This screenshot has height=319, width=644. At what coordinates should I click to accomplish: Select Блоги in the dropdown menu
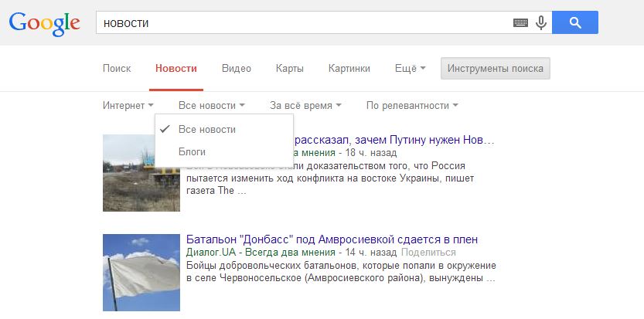[x=192, y=151]
